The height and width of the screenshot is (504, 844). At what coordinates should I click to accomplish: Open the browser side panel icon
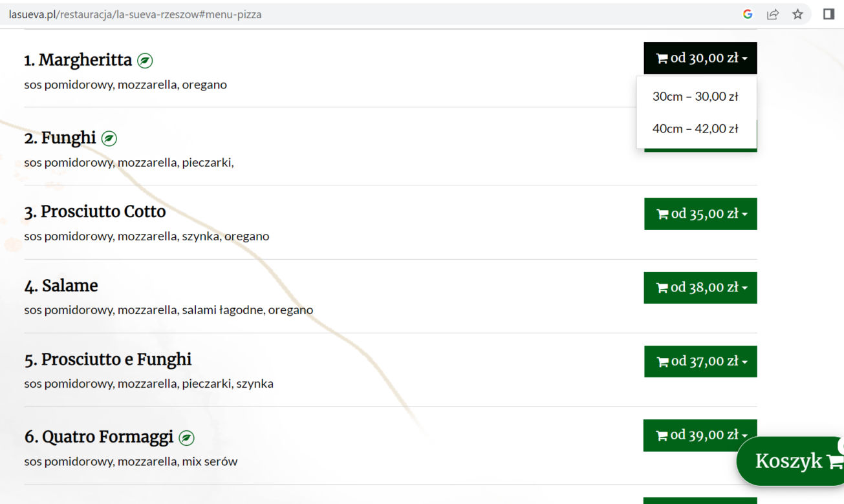(828, 14)
